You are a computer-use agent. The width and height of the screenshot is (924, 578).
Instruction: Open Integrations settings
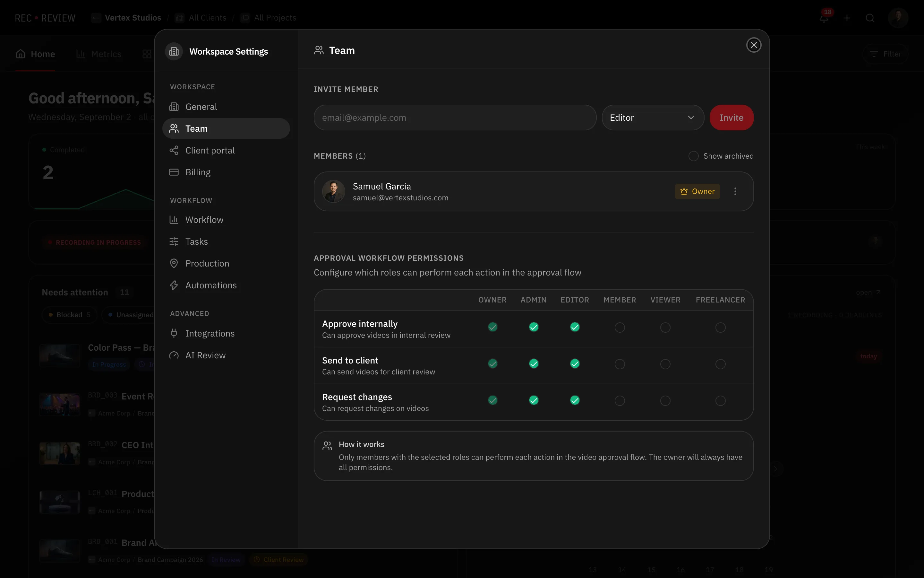[226, 333]
